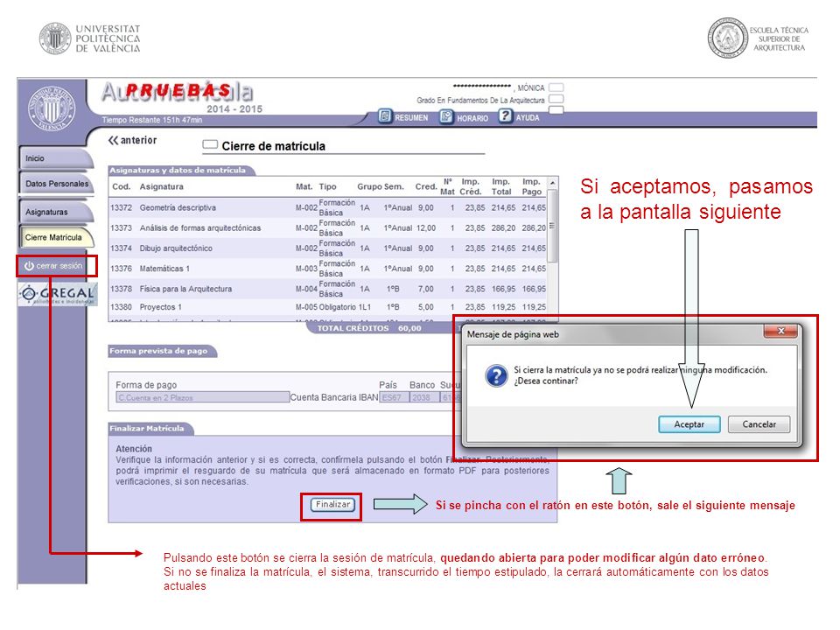Select the Geometría descriptiva row
Screen dimensions: 840x630
pos(328,208)
